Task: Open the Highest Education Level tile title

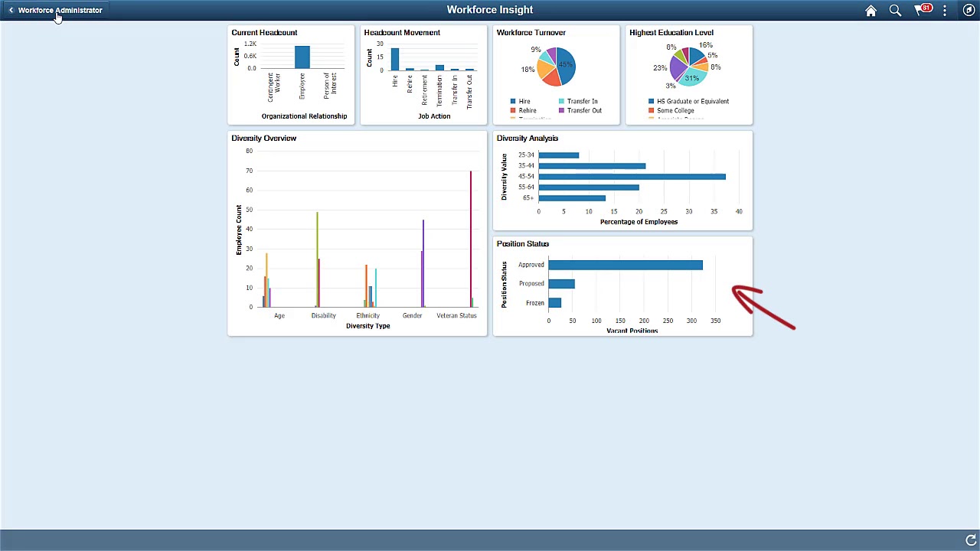Action: [671, 32]
